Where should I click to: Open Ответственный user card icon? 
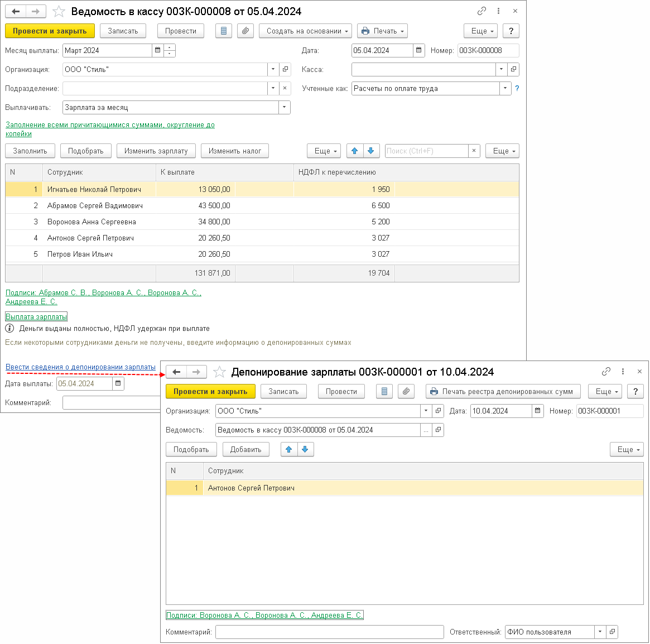tap(612, 632)
